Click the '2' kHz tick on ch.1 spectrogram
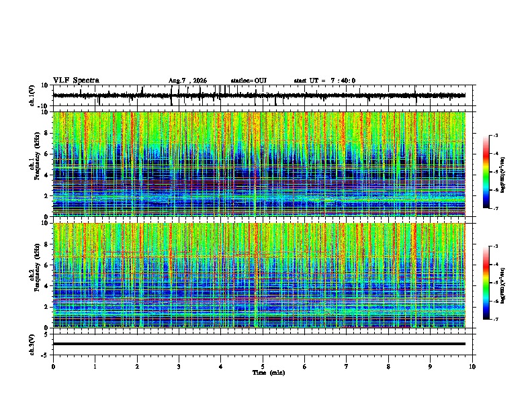Image resolution: width=532 pixels, height=411 pixels. pyautogui.click(x=46, y=196)
